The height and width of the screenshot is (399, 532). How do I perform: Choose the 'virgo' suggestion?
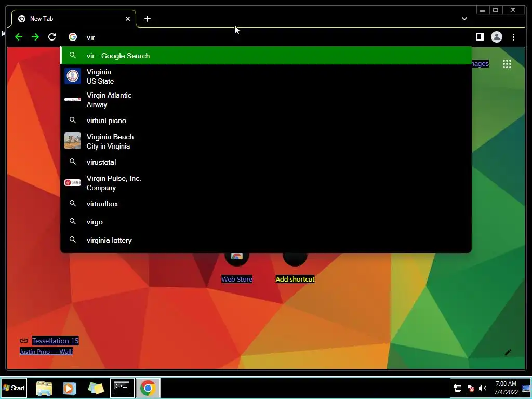coord(266,222)
